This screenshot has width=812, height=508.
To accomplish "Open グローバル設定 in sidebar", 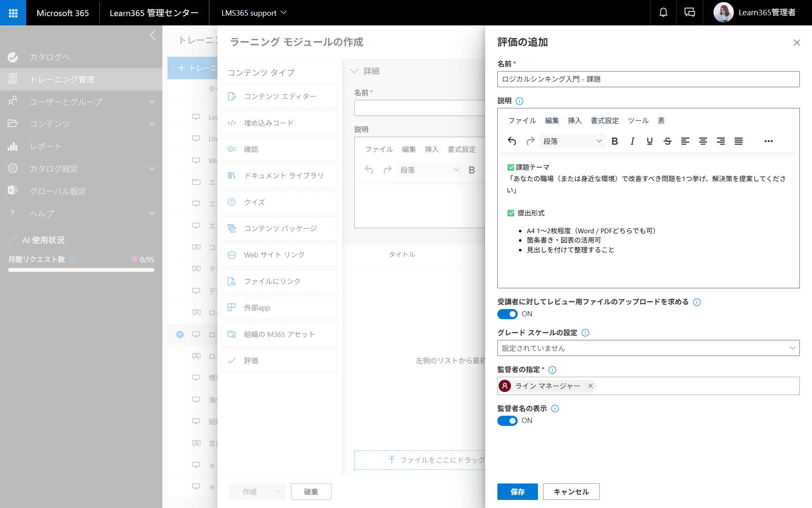I will (x=81, y=191).
